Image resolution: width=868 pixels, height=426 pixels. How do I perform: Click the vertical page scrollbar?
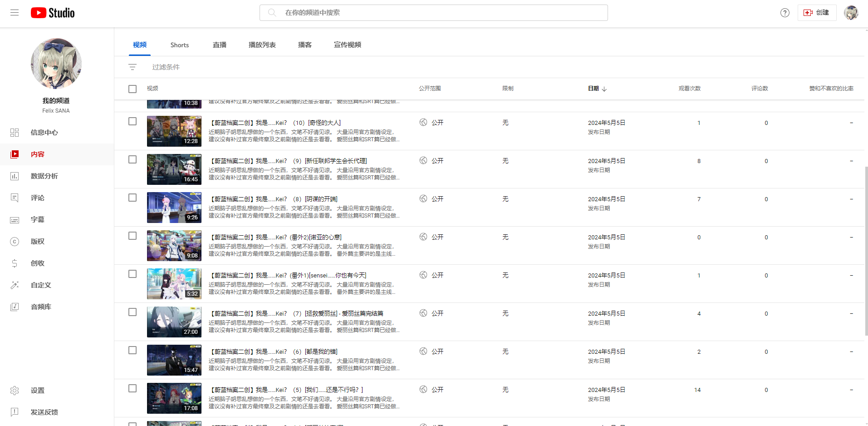pyautogui.click(x=866, y=251)
